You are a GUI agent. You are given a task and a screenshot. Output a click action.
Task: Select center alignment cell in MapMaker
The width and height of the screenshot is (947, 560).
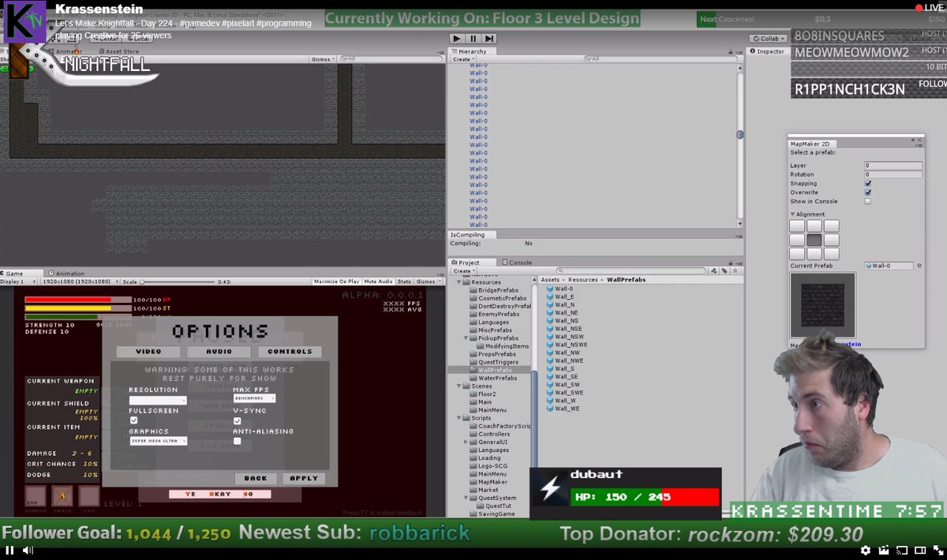coord(814,240)
